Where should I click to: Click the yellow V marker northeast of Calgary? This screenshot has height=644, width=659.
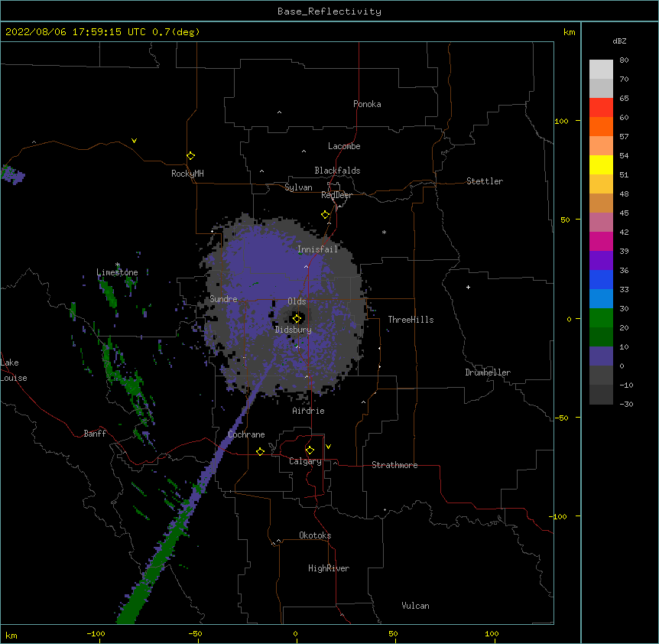328,447
